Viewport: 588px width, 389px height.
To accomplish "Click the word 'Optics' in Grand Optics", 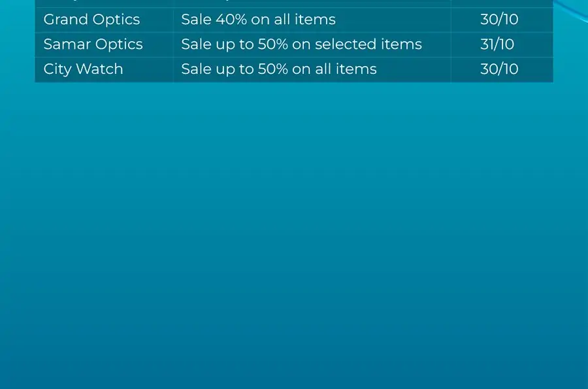I will (116, 20).
